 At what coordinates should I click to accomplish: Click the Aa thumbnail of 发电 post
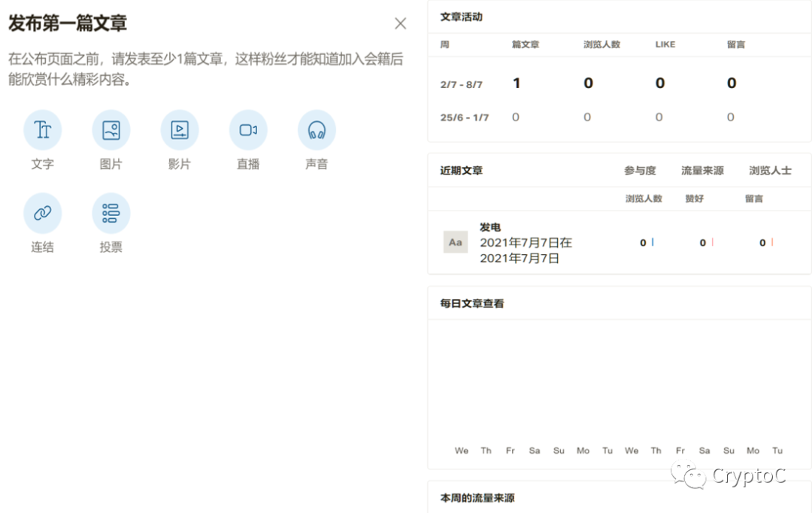[x=456, y=242]
